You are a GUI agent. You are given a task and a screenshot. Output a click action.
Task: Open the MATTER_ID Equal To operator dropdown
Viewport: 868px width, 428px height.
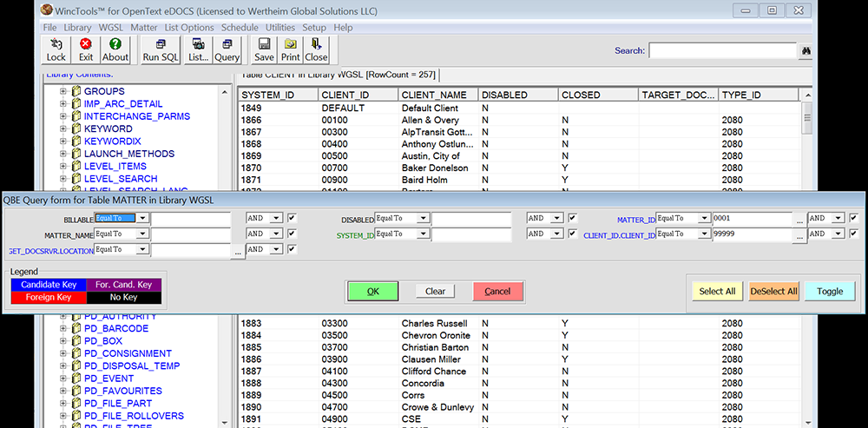click(x=705, y=218)
